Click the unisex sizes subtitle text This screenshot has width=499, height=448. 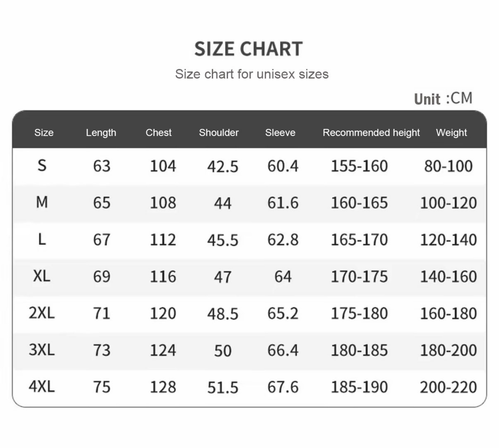click(252, 74)
